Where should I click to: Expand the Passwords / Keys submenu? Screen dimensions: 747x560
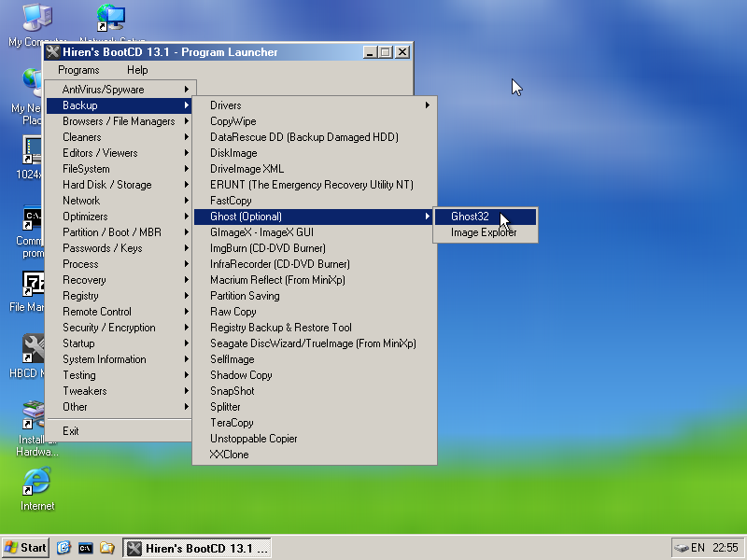tap(120, 248)
